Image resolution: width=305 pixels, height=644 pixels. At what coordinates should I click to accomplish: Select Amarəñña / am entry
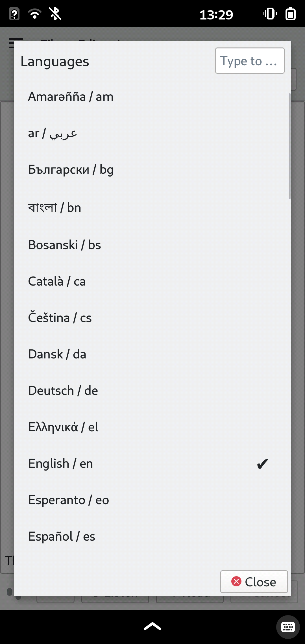(x=71, y=97)
